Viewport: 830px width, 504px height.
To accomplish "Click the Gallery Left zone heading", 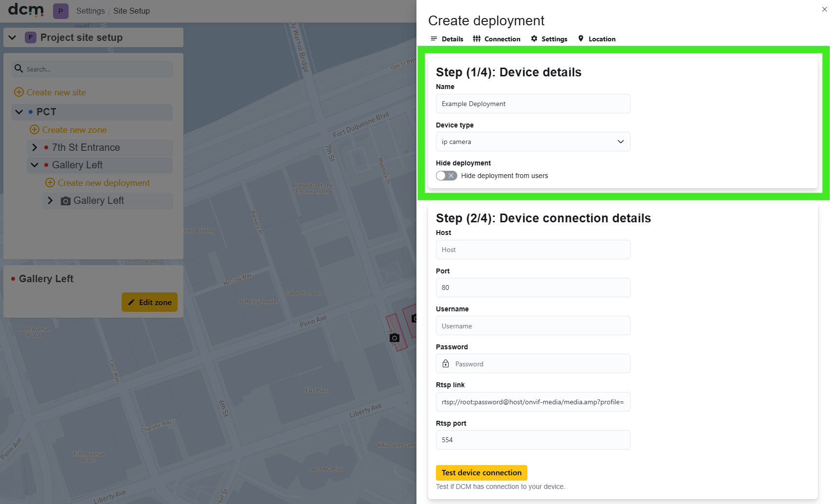I will (46, 279).
